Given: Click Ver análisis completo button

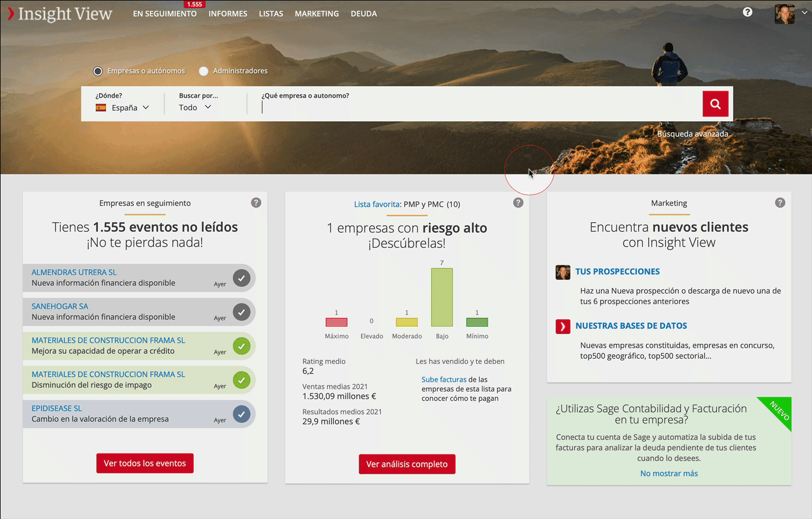Looking at the screenshot, I should [407, 464].
